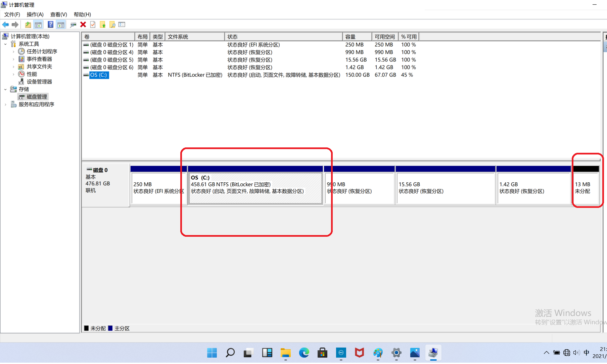Collapse the 系统工具 tree node
This screenshot has height=364, width=607.
point(5,44)
